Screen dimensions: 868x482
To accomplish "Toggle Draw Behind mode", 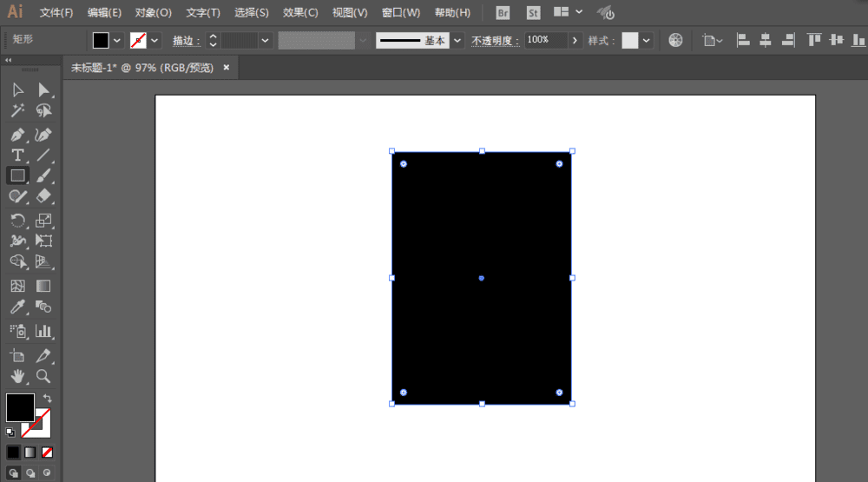I will coord(30,473).
